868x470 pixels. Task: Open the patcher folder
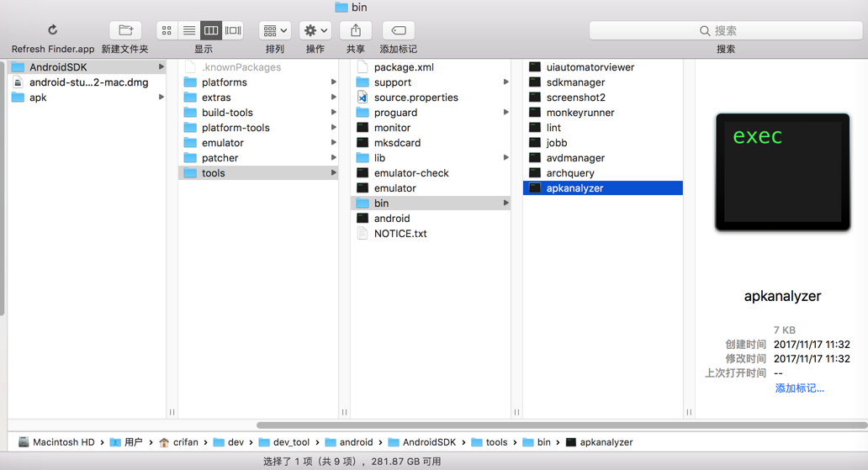pyautogui.click(x=258, y=158)
